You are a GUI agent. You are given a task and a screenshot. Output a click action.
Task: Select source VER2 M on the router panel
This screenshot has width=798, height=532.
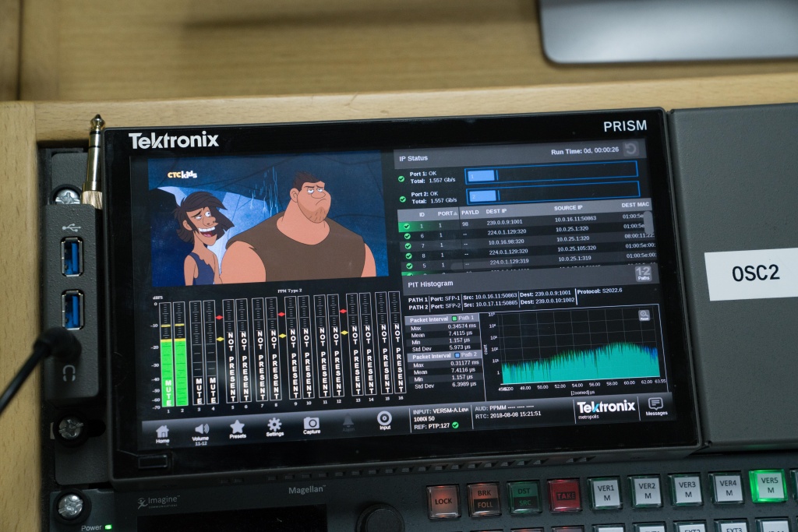(x=646, y=490)
